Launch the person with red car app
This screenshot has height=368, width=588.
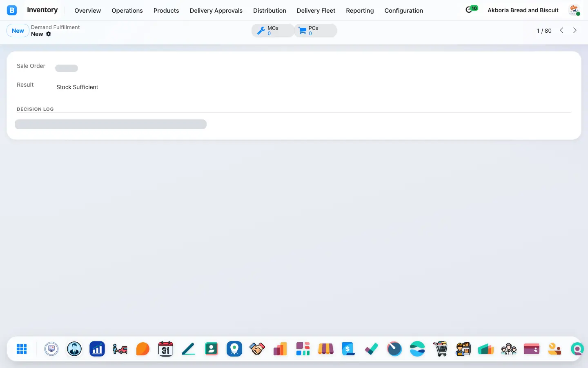(x=120, y=349)
